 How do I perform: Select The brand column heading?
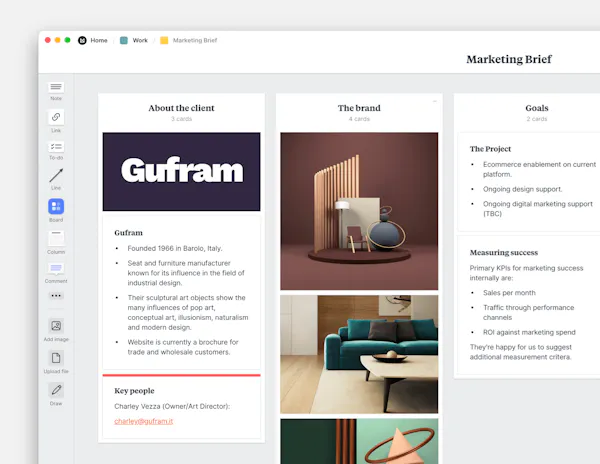tap(359, 108)
